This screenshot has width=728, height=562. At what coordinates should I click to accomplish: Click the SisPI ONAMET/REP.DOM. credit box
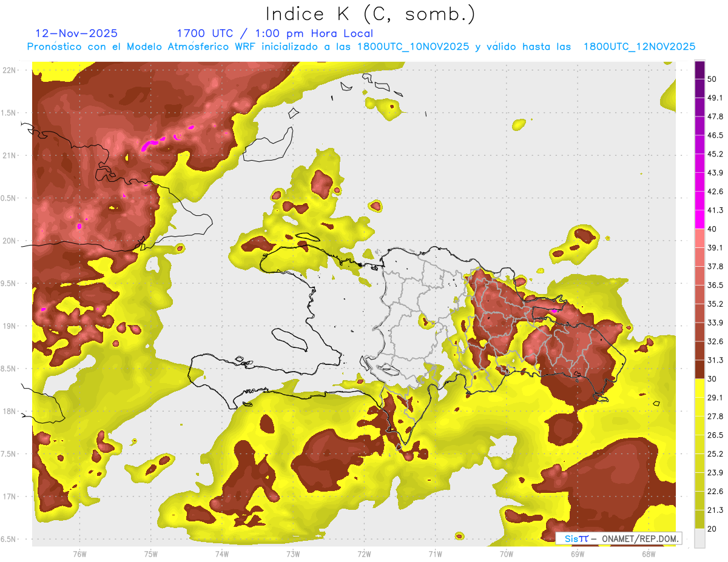click(619, 538)
